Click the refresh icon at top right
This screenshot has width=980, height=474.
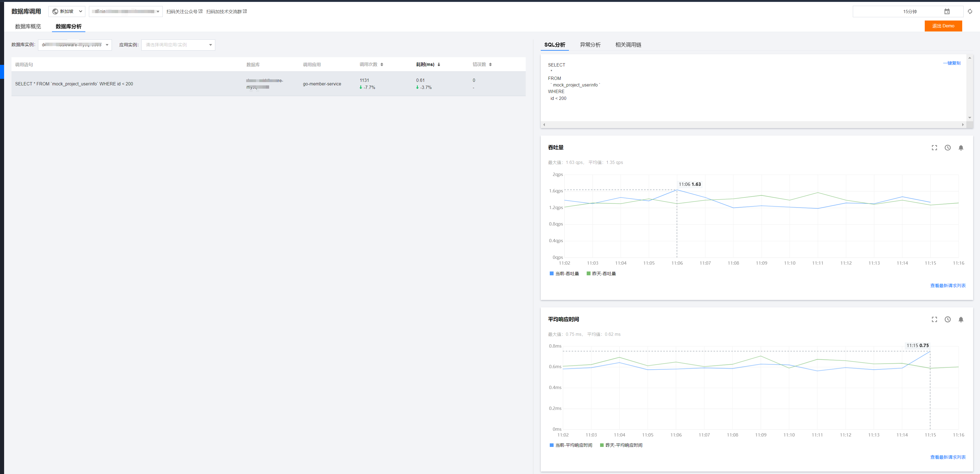point(970,11)
